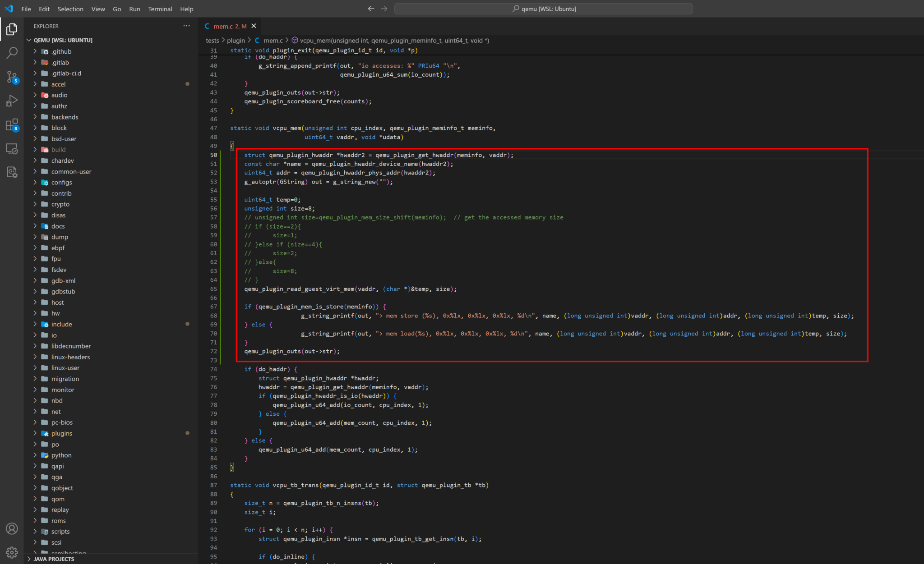Open the Search view in the activity bar

(12, 53)
